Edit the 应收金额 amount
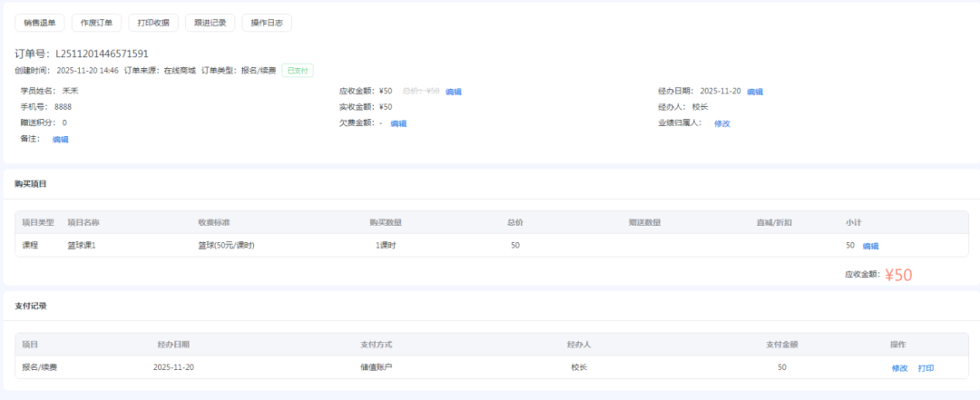 point(454,92)
